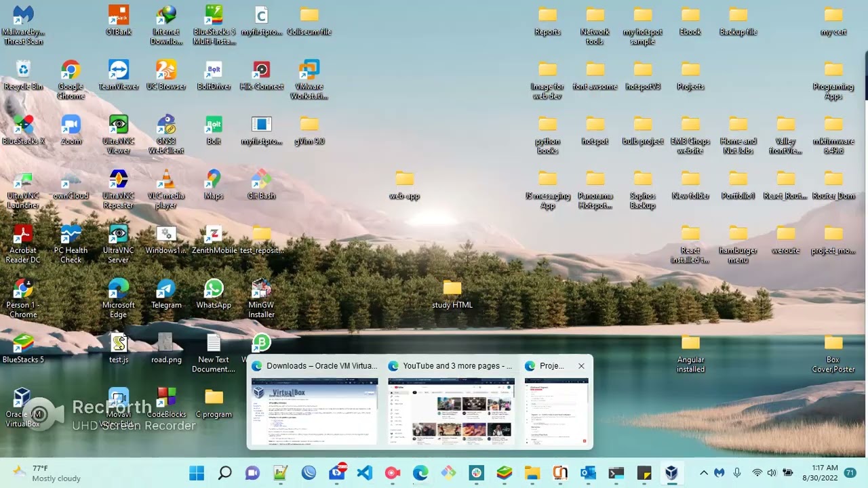Select the Google Chrome desktop shortcut
The width and height of the screenshot is (868, 488).
click(x=71, y=80)
